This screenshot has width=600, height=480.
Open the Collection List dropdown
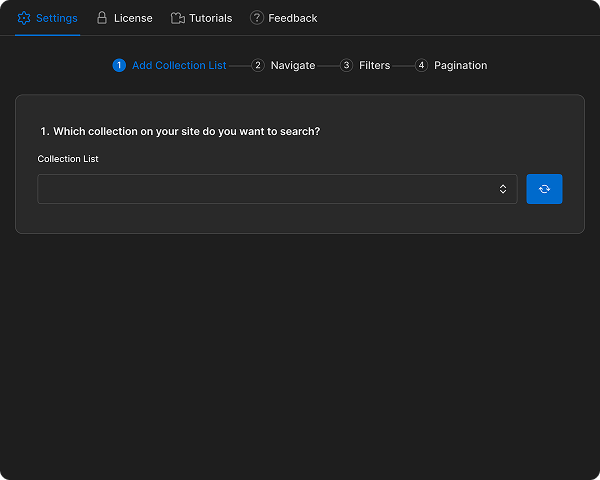pyautogui.click(x=277, y=189)
